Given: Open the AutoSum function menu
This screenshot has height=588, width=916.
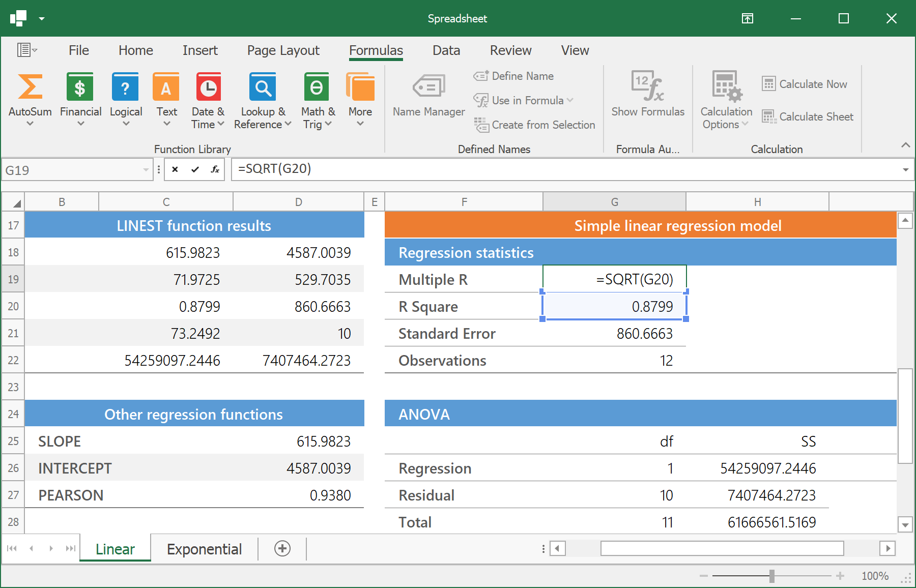Looking at the screenshot, I should (30, 100).
